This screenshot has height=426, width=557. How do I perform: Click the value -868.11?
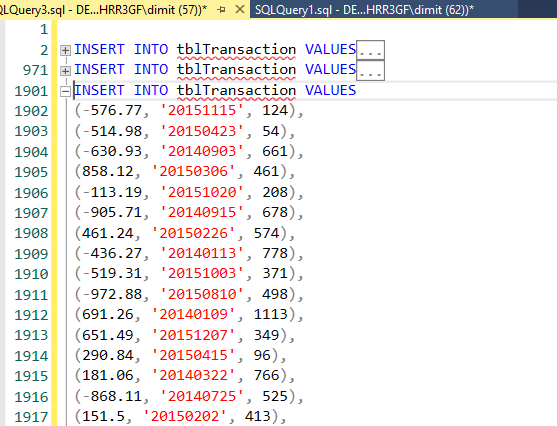pyautogui.click(x=112, y=396)
